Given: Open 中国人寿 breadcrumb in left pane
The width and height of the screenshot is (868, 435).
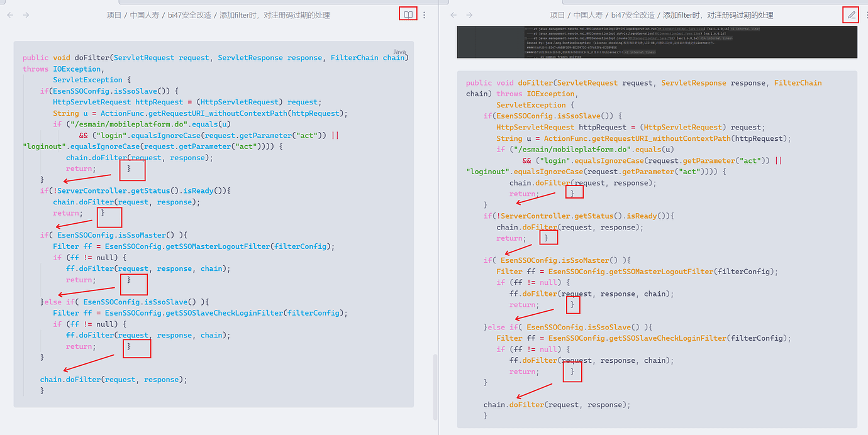Looking at the screenshot, I should click(146, 15).
